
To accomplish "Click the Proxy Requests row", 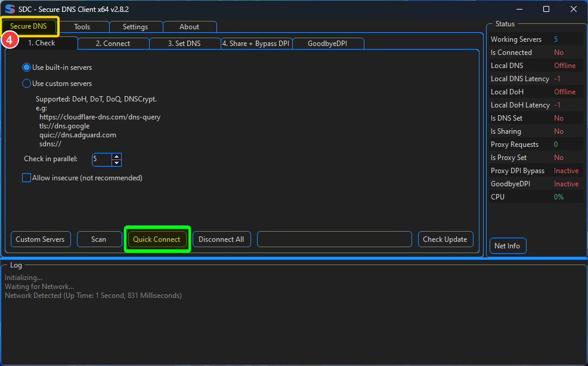I will point(536,144).
